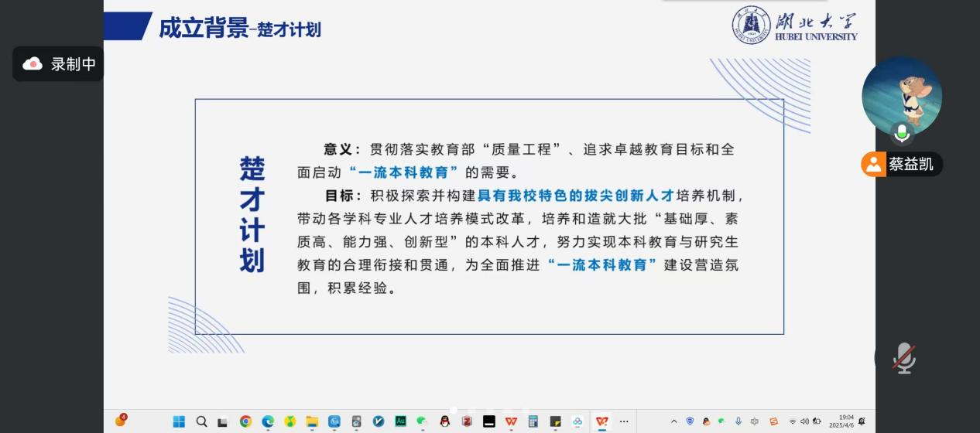Click the Tom and Jerry avatar thumbnail

point(902,94)
